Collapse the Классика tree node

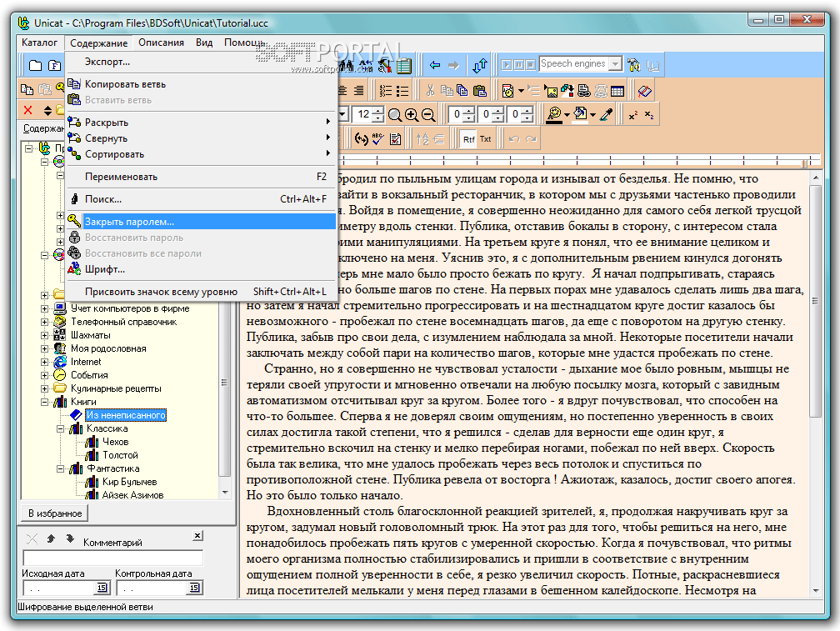[x=61, y=428]
